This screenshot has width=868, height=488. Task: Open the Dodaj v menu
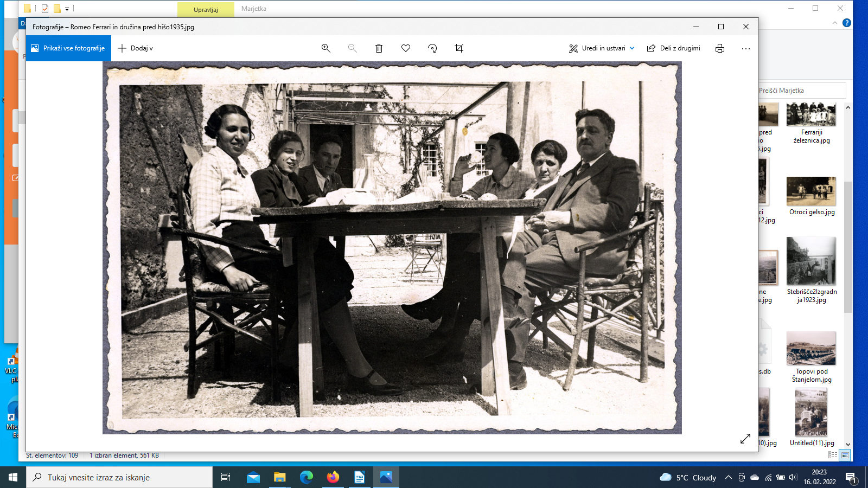(x=136, y=48)
